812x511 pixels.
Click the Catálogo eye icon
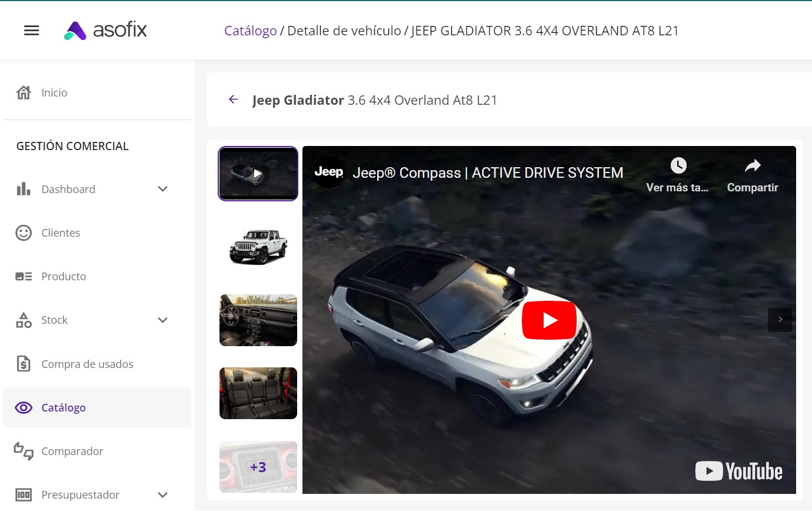24,407
